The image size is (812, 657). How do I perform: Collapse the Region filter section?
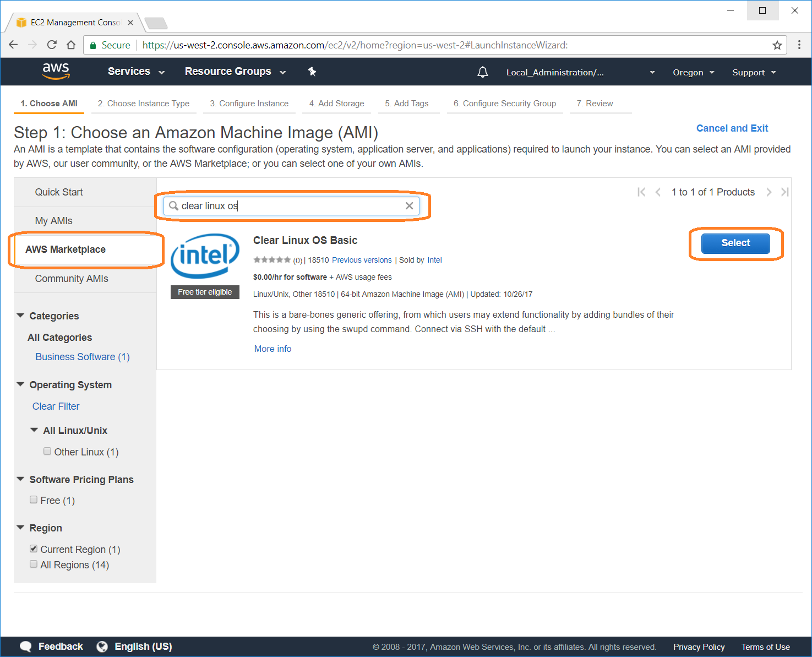tap(20, 528)
